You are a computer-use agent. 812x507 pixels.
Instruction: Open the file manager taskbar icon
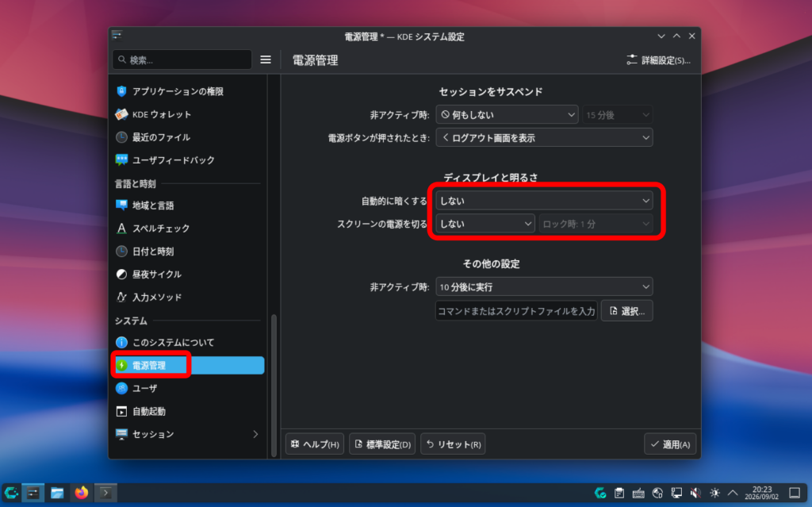point(57,493)
